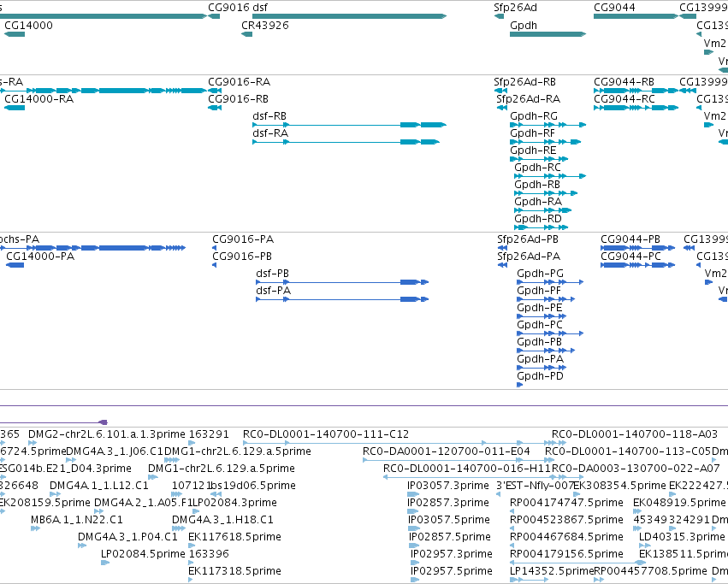The height and width of the screenshot is (584, 728).
Task: Click the dsf-PB protein label
Action: click(273, 274)
